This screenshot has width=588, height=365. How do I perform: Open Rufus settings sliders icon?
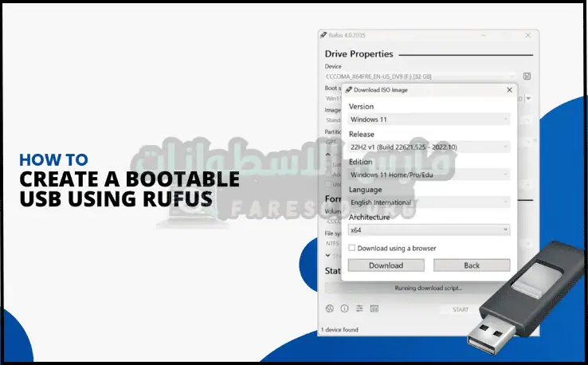point(359,308)
